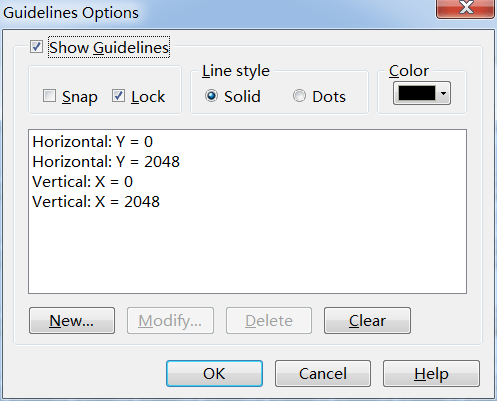497x401 pixels.
Task: Click the Modify... button
Action: (x=170, y=321)
